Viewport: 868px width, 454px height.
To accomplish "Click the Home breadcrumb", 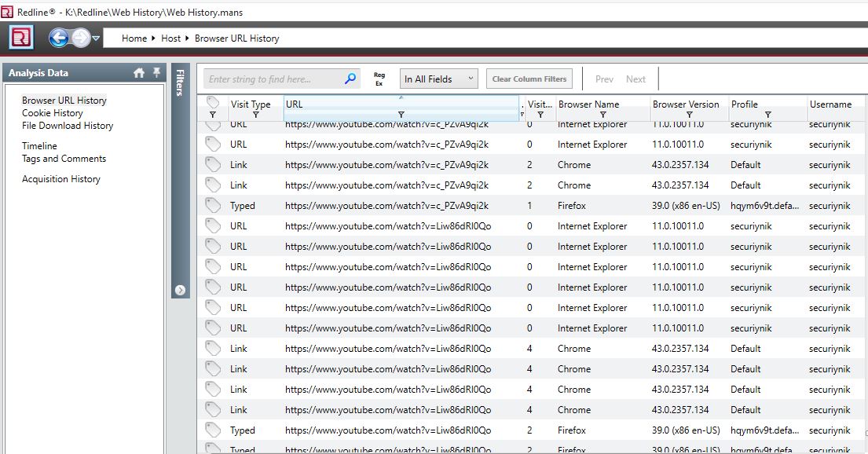I will (x=134, y=38).
